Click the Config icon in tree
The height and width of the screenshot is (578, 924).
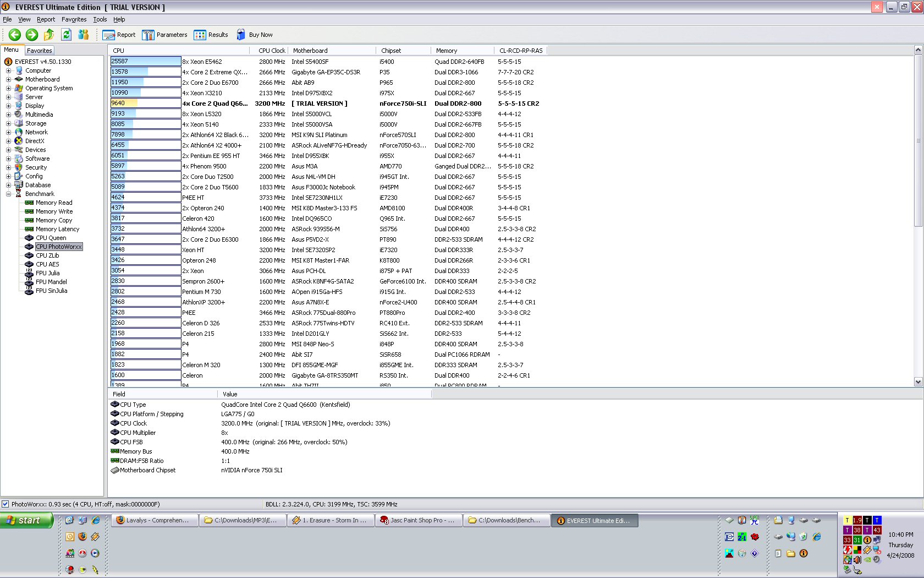pyautogui.click(x=19, y=176)
